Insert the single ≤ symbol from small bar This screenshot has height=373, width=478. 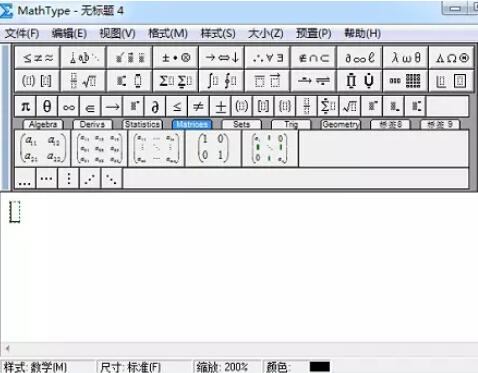tap(177, 107)
